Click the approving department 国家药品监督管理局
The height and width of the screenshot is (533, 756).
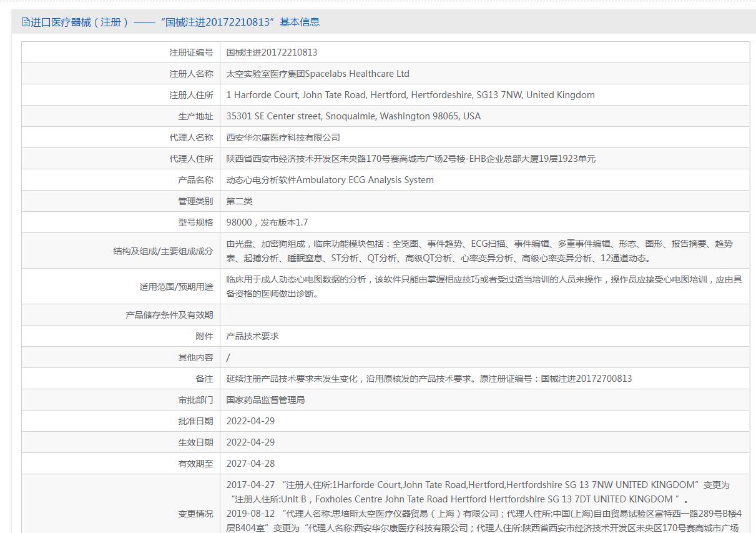265,400
